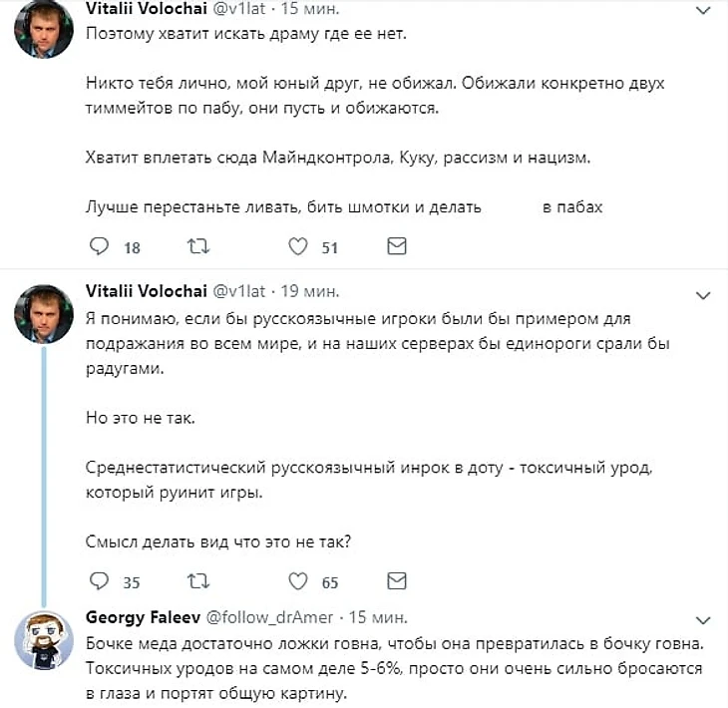
Task: Expand menu chevron on the 19 min tweet
Action: point(702,294)
